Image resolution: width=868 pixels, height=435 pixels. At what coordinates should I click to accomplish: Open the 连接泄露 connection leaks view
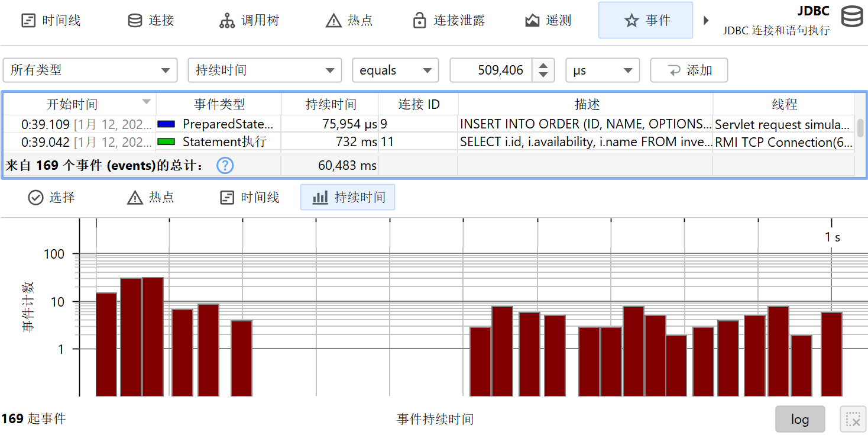pyautogui.click(x=449, y=21)
